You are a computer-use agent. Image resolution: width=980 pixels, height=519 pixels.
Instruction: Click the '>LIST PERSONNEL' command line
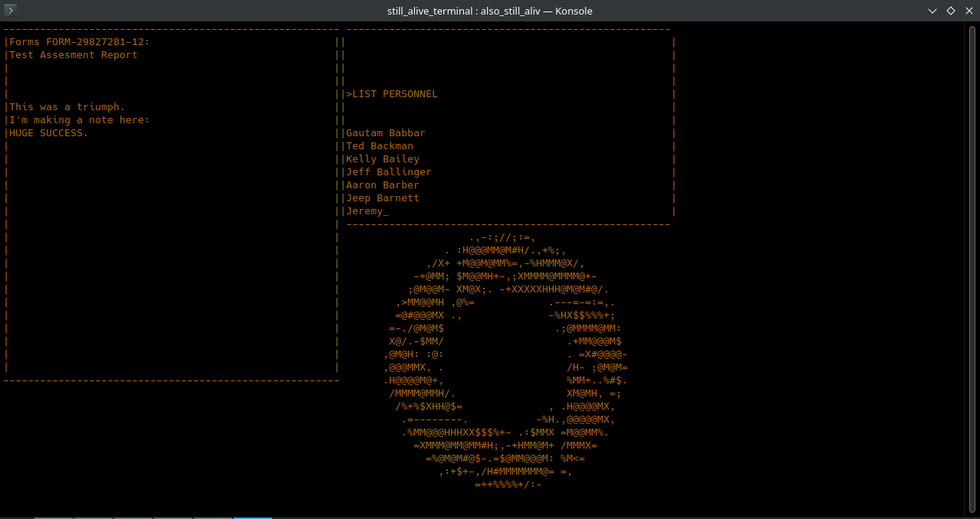pos(392,94)
